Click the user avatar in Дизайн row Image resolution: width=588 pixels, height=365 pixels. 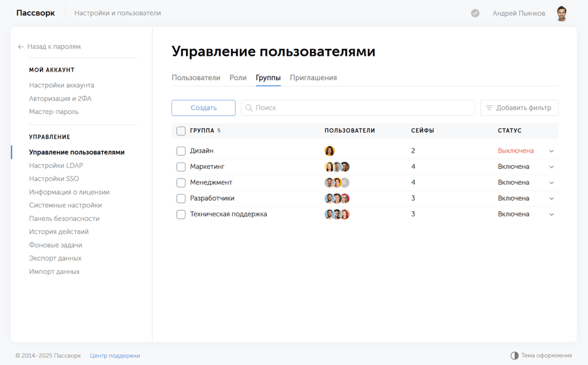point(329,151)
